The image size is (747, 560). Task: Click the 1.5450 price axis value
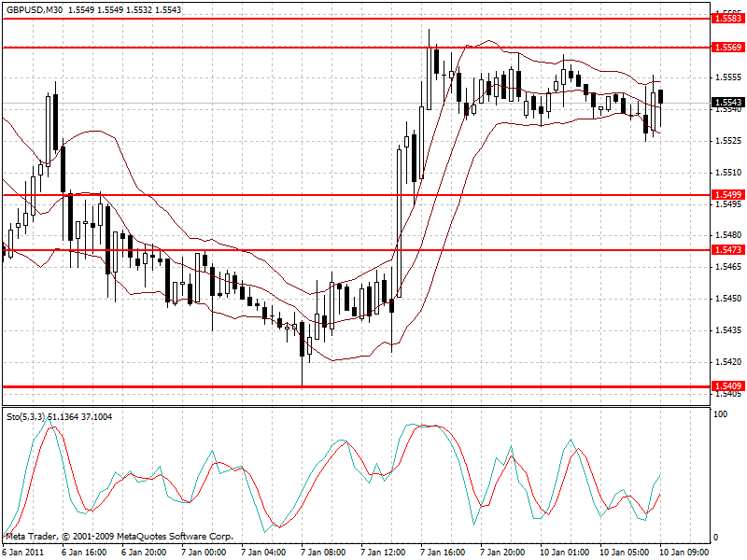point(728,299)
